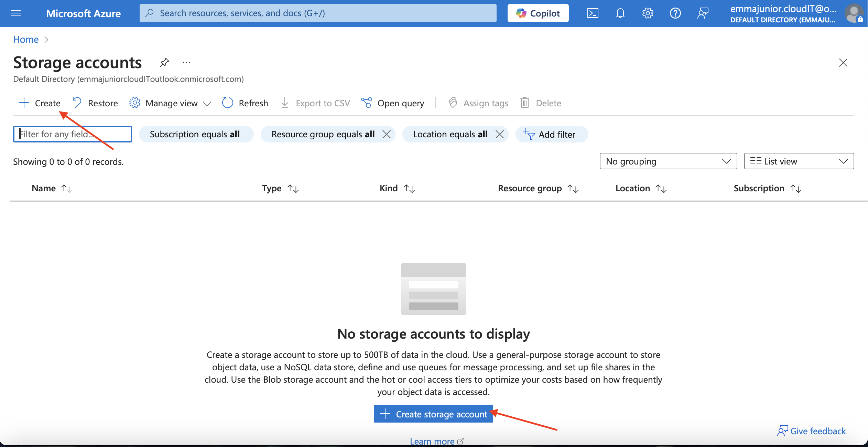
Task: Open the portal hamburger menu
Action: tap(16, 13)
